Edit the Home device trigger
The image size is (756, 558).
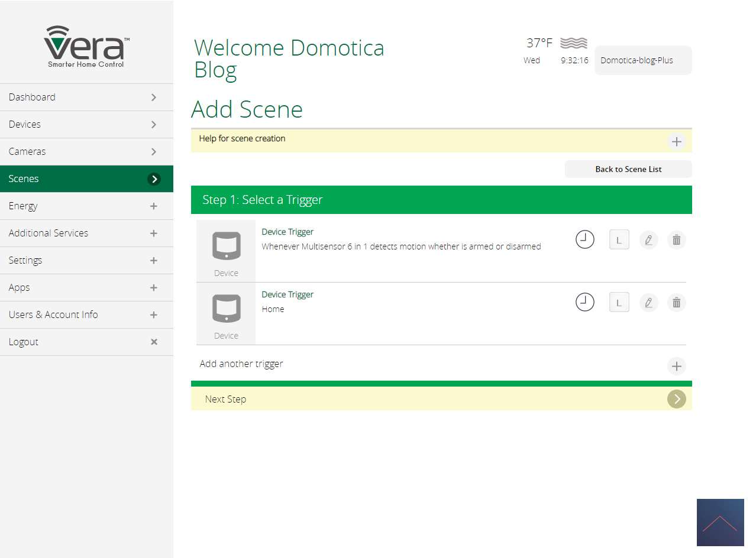648,303
